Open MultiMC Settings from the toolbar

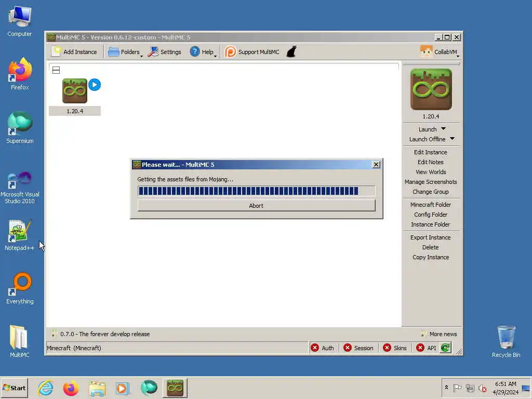[x=165, y=52]
